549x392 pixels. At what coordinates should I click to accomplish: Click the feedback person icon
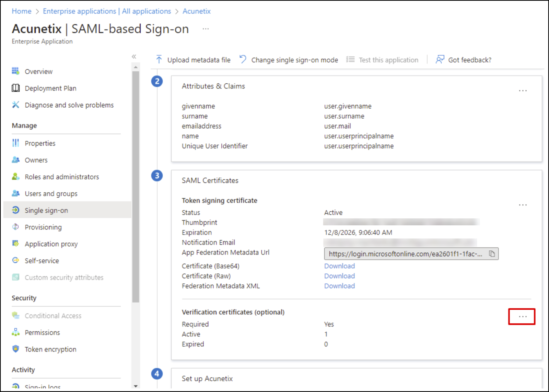coord(440,59)
